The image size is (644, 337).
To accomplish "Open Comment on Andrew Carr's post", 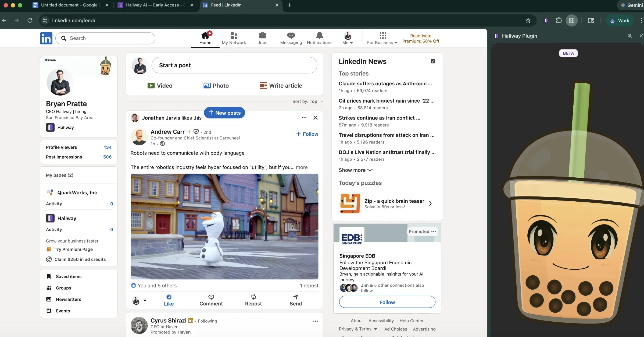I will (x=211, y=297).
